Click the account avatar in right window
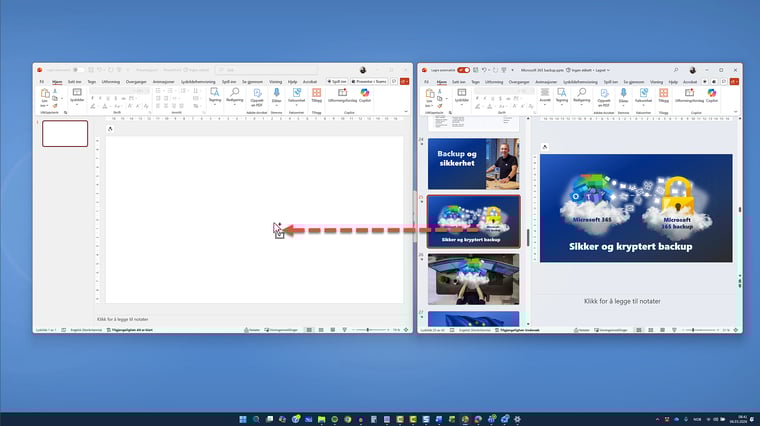 [x=693, y=70]
